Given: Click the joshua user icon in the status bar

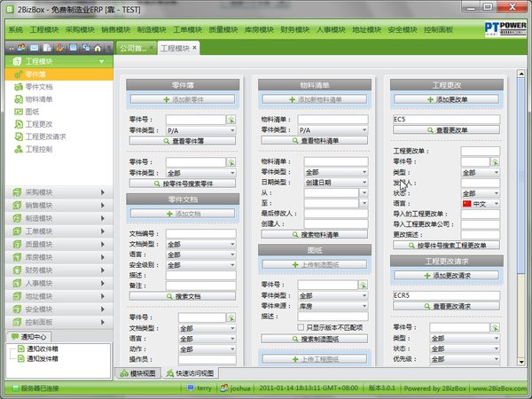Looking at the screenshot, I should pos(224,387).
